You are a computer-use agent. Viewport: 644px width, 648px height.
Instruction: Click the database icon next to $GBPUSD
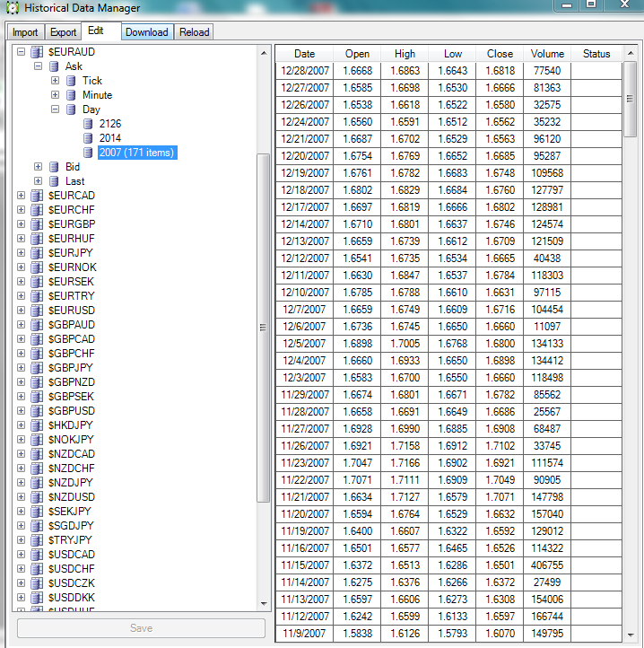point(37,411)
